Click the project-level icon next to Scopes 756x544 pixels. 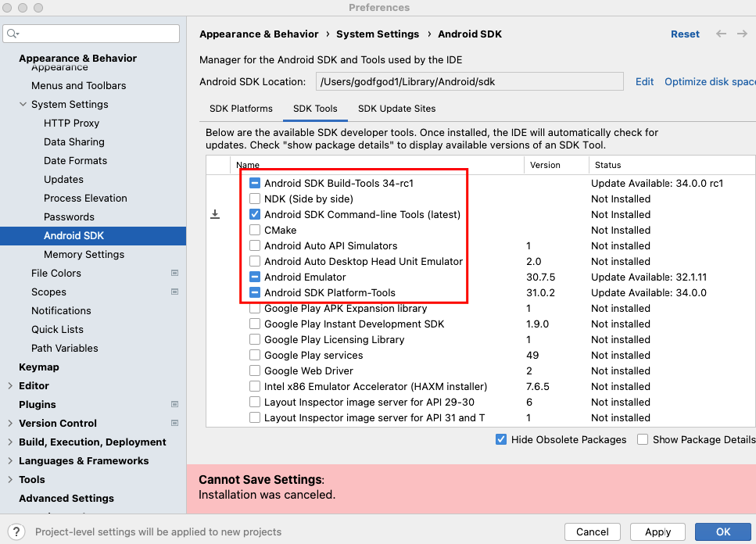pos(174,292)
